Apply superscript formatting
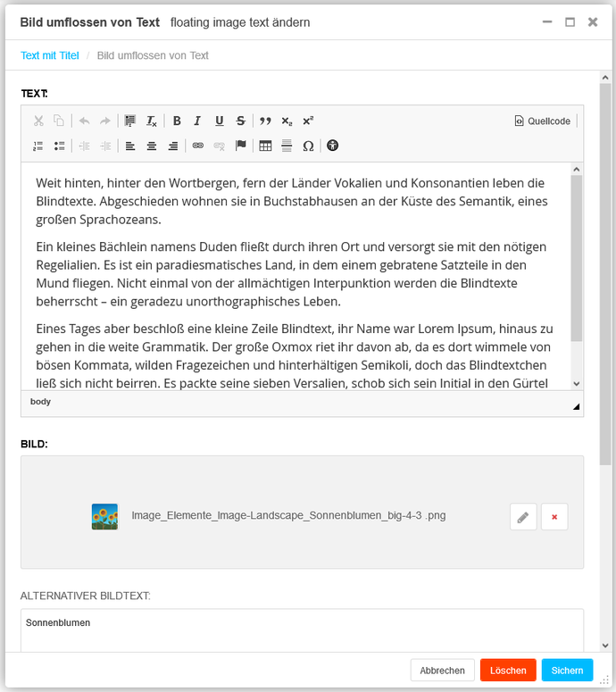This screenshot has height=692, width=616. [308, 121]
